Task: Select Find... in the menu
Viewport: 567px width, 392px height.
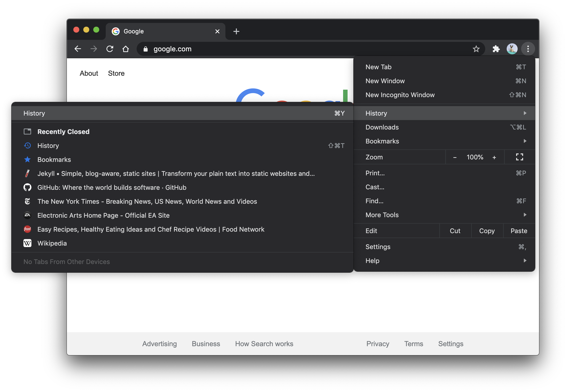Action: coord(444,201)
